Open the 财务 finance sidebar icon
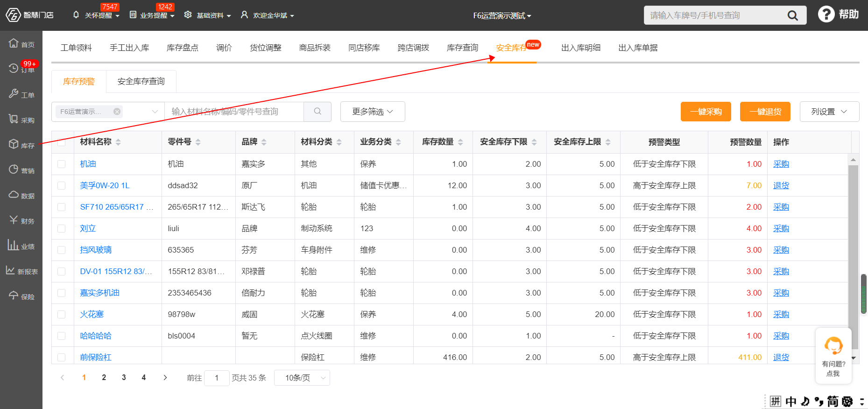Screen dimensions: 868x409 click(x=14, y=219)
